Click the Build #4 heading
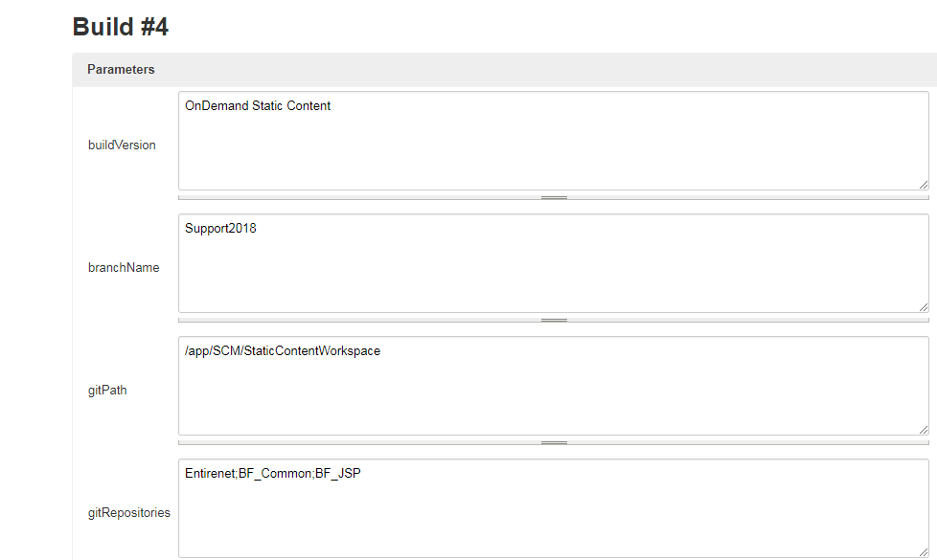Viewport: 937px width, 560px height. coord(121,27)
